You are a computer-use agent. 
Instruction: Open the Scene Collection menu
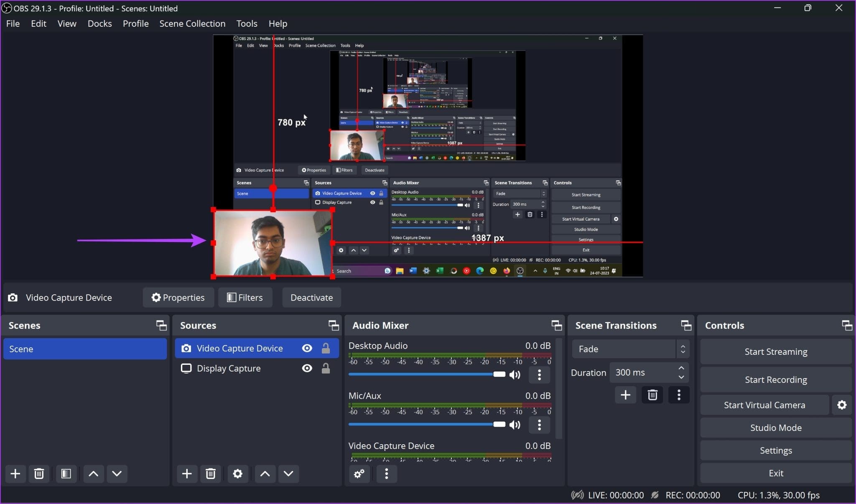192,23
